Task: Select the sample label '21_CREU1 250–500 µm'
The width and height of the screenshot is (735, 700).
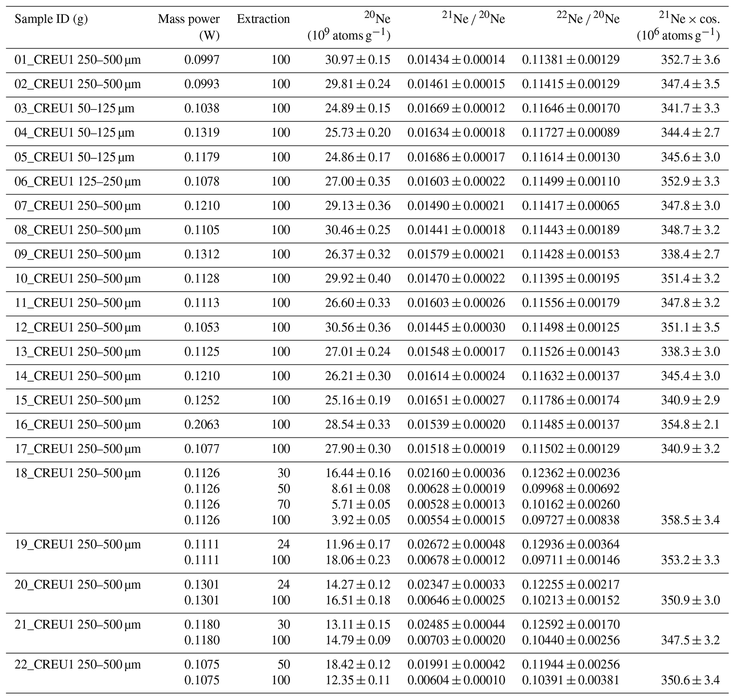Action: 78,624
